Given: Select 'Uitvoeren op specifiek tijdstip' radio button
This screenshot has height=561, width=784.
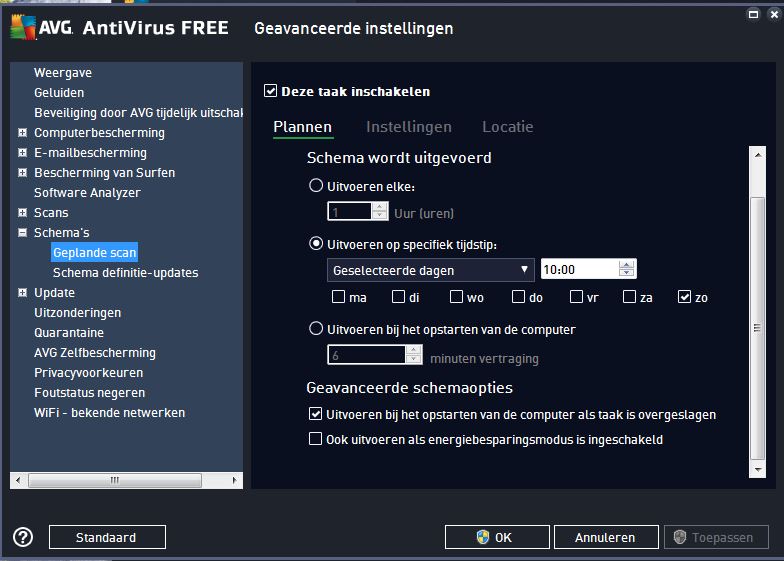Looking at the screenshot, I should pyautogui.click(x=316, y=244).
